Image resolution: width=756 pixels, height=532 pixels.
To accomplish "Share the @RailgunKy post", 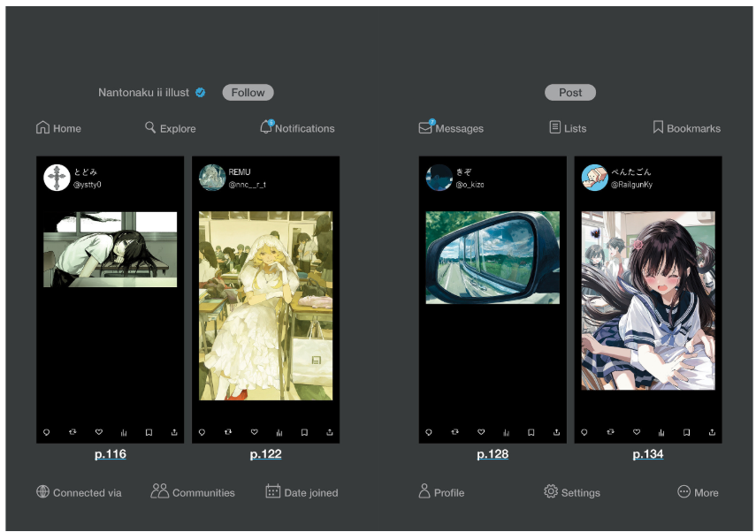I will click(x=713, y=432).
